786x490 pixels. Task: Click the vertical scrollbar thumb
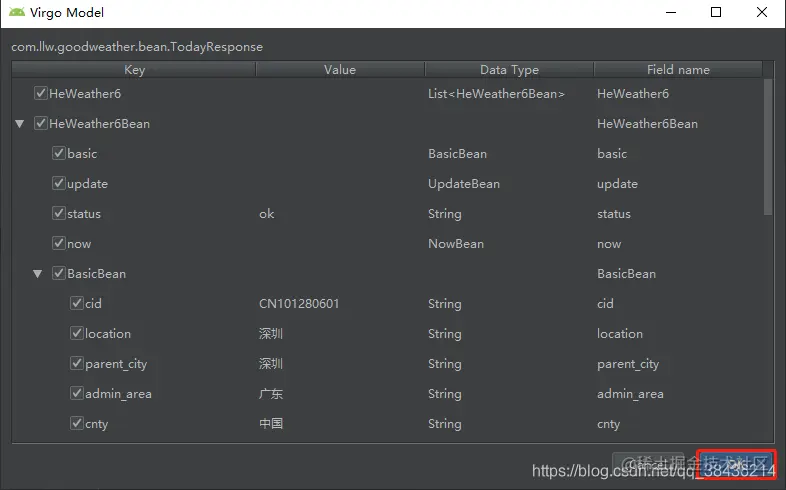(768, 147)
